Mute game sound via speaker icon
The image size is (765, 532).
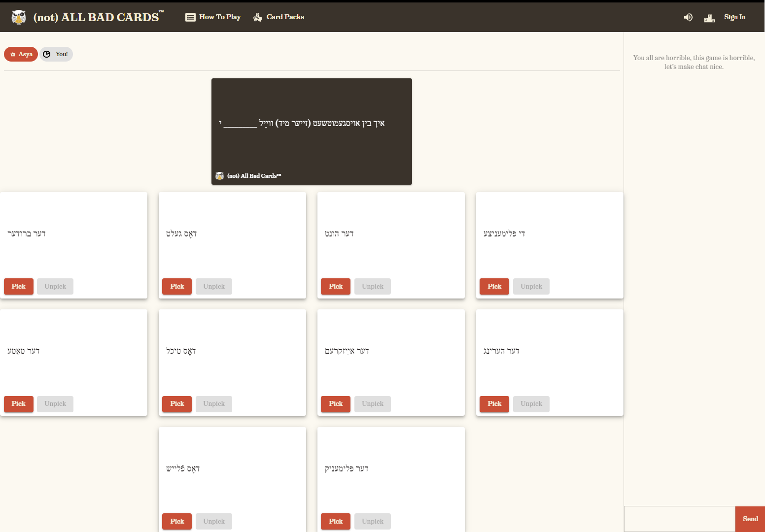click(688, 17)
